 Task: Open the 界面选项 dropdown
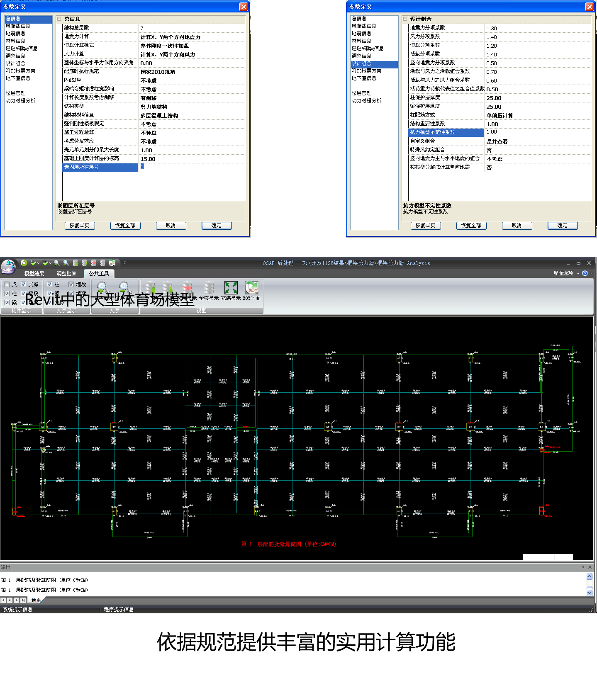click(x=565, y=273)
